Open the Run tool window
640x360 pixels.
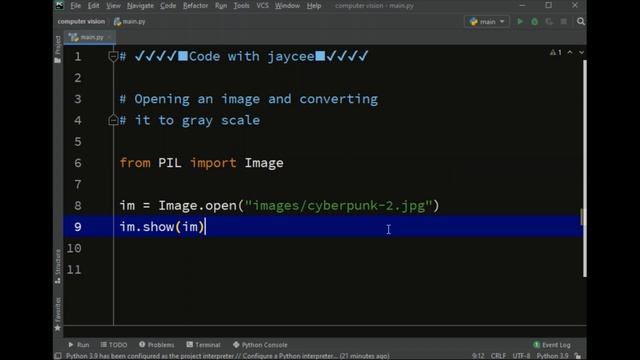click(x=78, y=345)
